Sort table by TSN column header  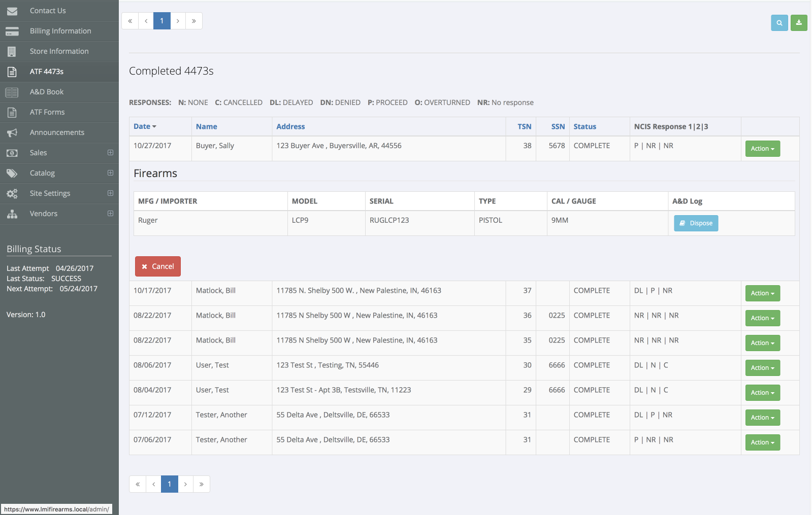525,126
